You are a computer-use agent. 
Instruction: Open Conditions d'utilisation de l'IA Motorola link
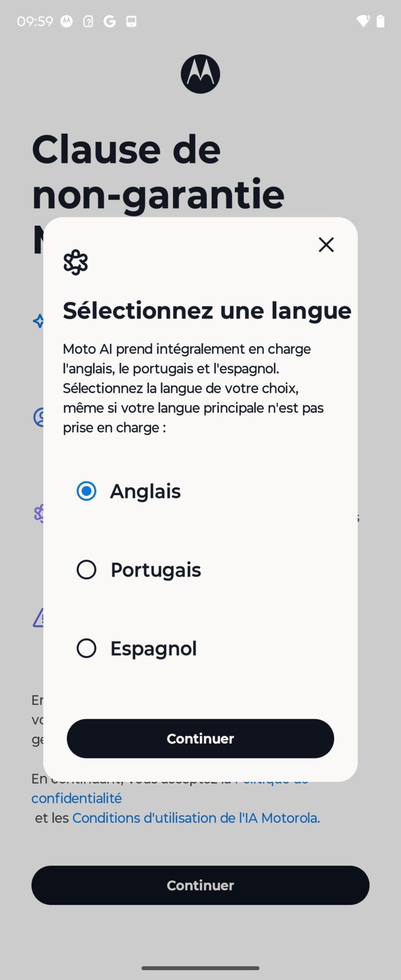coord(196,818)
